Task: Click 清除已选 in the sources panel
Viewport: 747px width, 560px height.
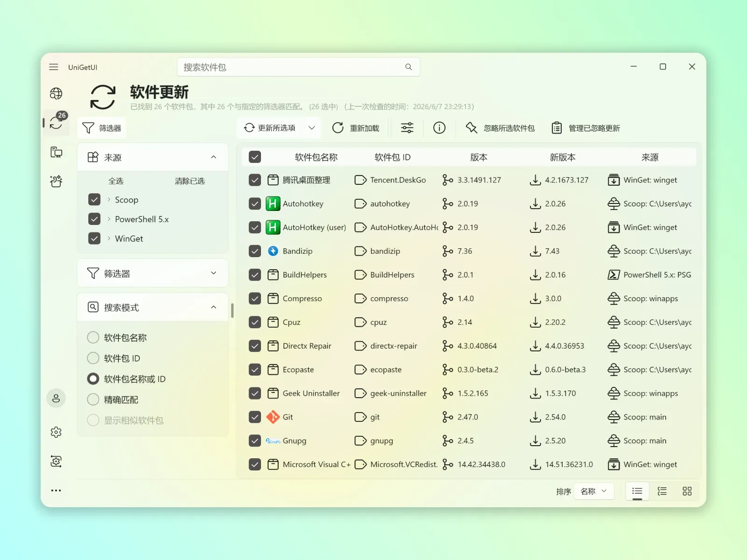Action: 190,181
